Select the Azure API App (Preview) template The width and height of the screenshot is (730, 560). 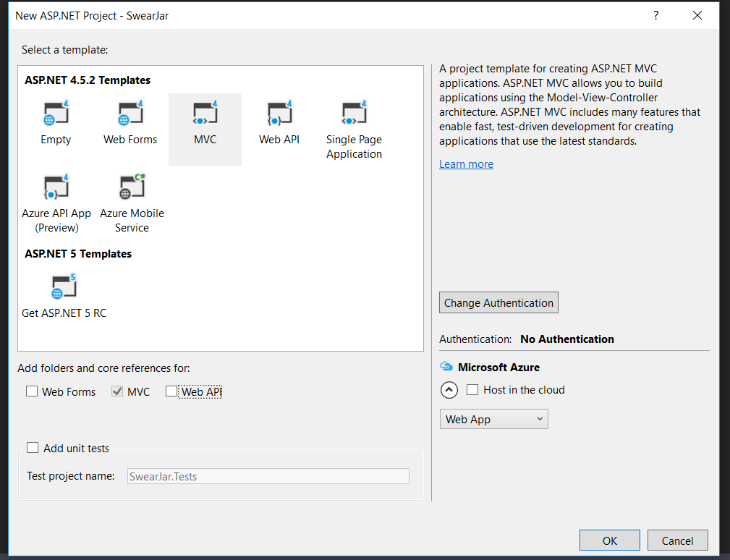[x=56, y=188]
